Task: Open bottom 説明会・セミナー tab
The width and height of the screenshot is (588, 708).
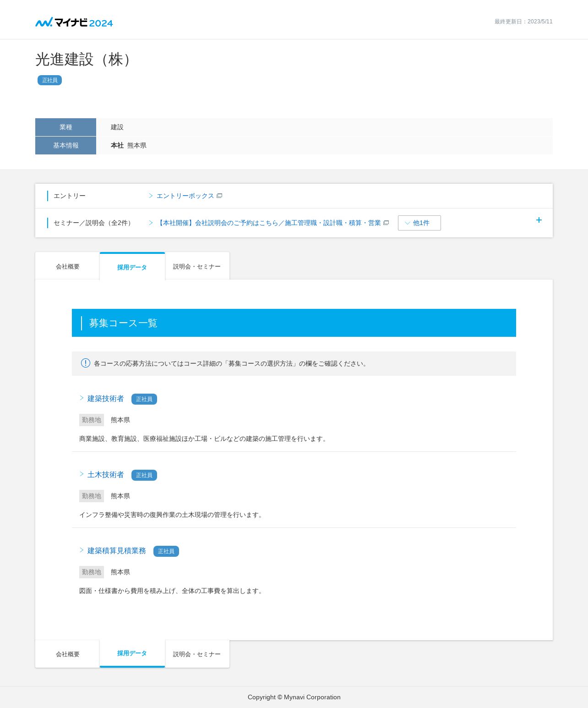Action: (x=197, y=654)
